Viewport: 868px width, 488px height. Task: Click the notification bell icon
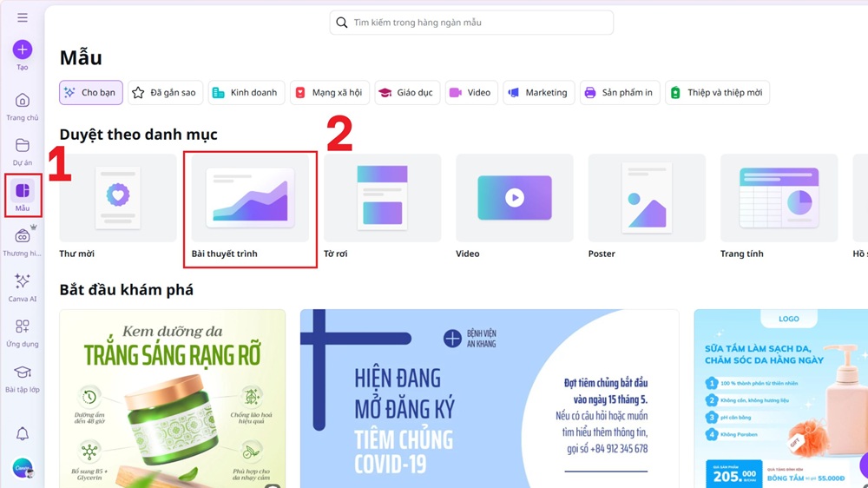pos(23,433)
